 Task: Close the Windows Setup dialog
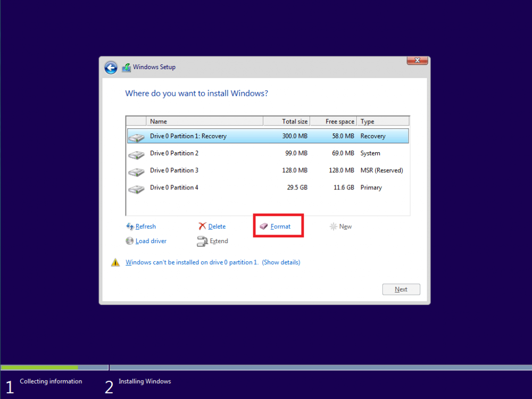417,61
